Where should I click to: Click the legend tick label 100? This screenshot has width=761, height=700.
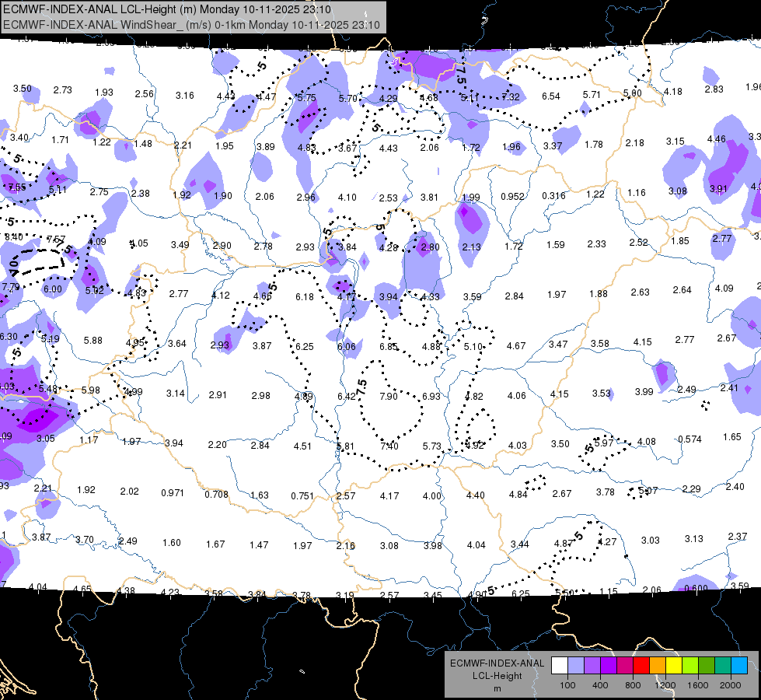coord(567,685)
